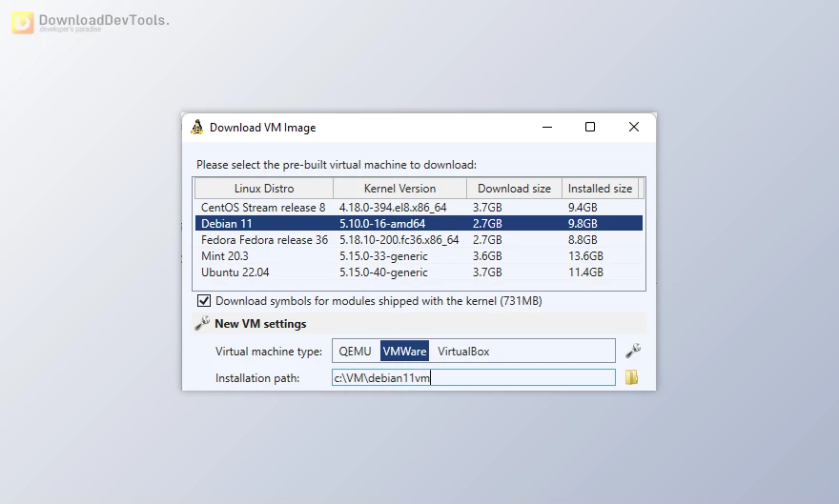The height and width of the screenshot is (504, 839).
Task: Sort by Installed size column header
Action: tap(600, 188)
